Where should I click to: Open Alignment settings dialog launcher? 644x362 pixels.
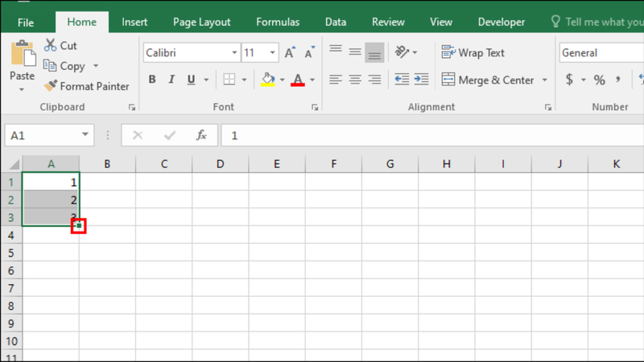pyautogui.click(x=548, y=108)
